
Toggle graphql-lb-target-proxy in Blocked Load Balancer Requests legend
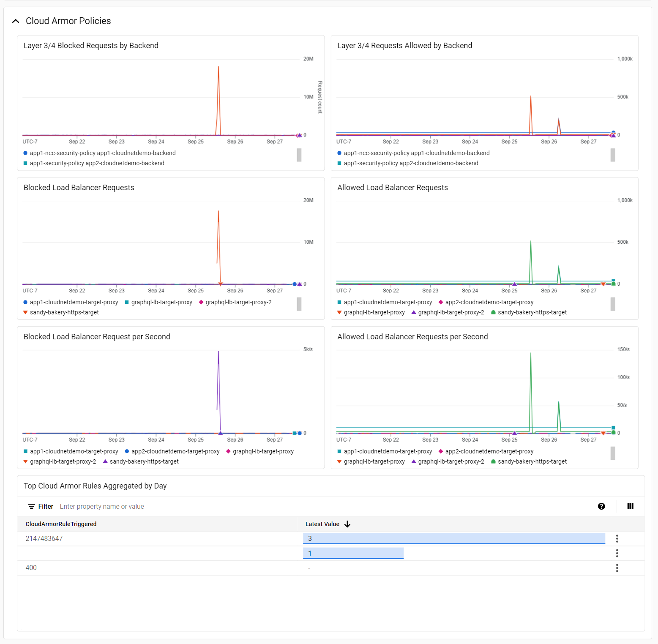[x=158, y=302]
